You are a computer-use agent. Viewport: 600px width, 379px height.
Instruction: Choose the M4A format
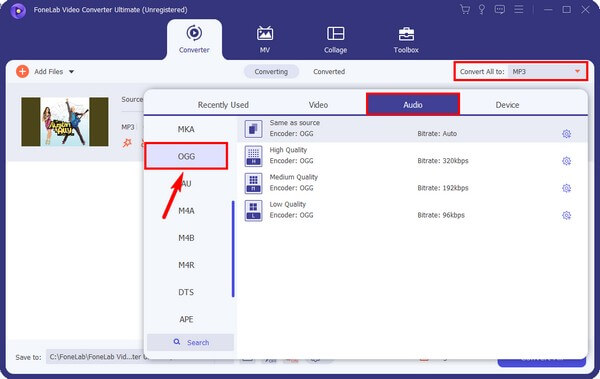[x=186, y=211]
